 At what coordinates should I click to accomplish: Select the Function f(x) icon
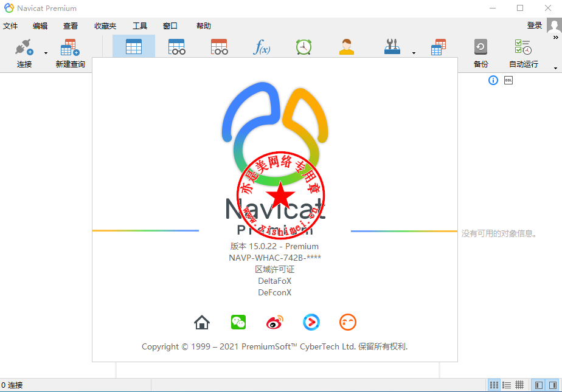point(262,47)
